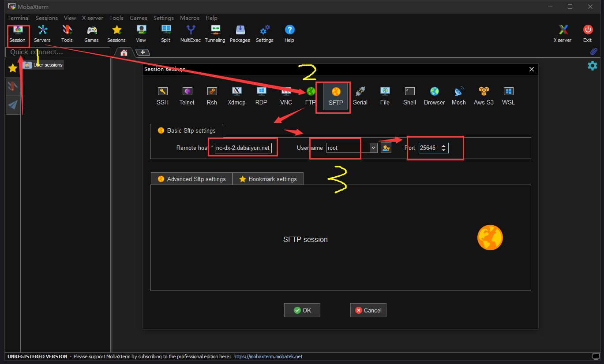Open Packages toolbar icon

[x=240, y=34]
